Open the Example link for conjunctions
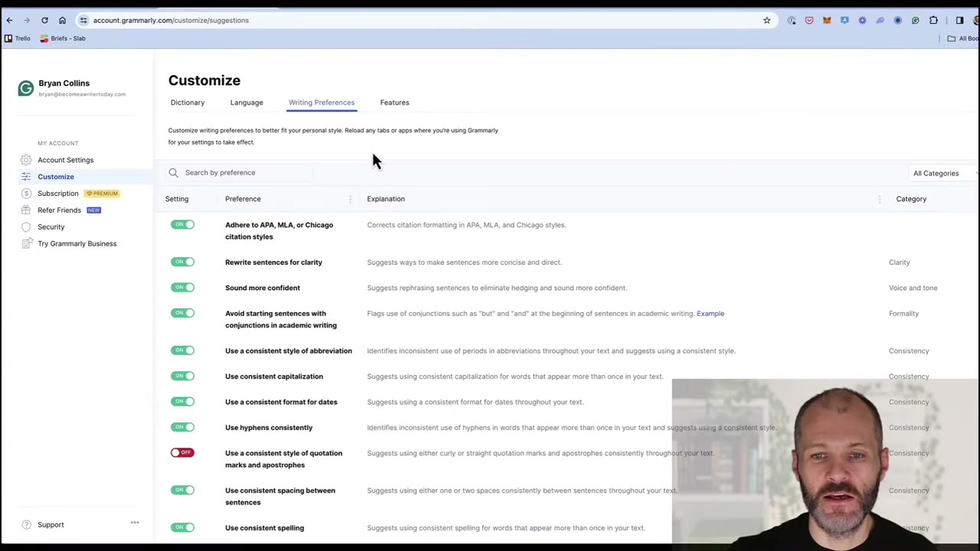980x551 pixels. tap(710, 314)
